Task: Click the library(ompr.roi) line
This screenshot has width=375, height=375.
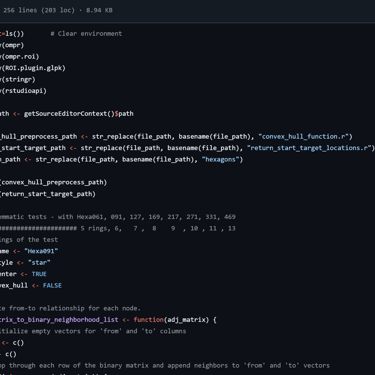Action: [20, 57]
